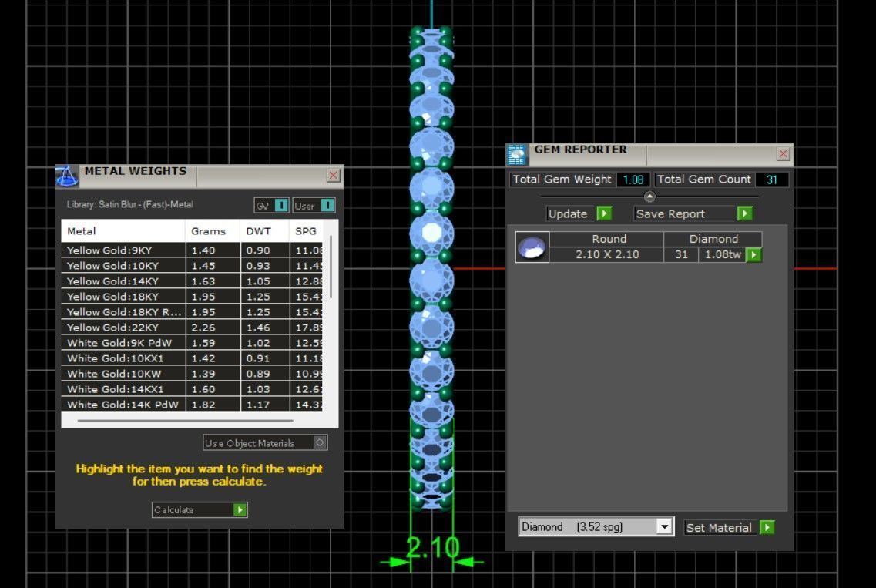876x588 pixels.
Task: Toggle the GV library switch
Action: (x=271, y=206)
